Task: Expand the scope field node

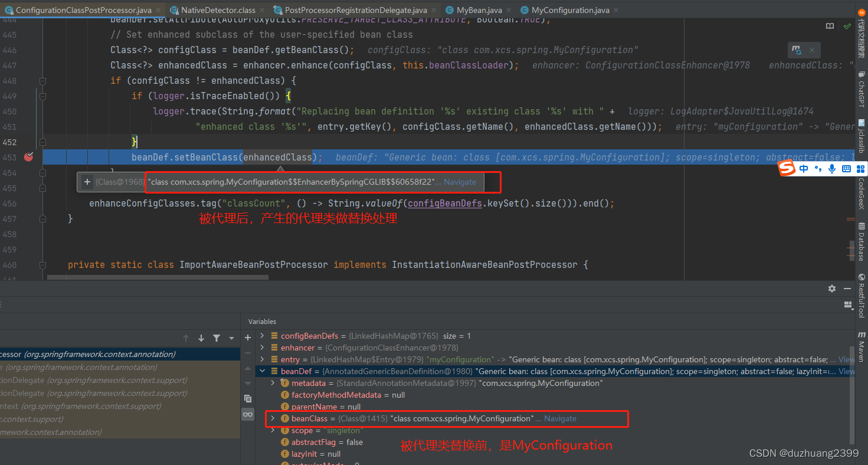Action: (273, 430)
